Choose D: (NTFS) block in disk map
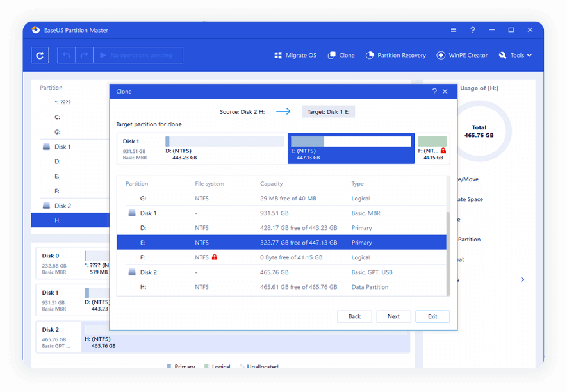The image size is (567, 392). point(224,148)
